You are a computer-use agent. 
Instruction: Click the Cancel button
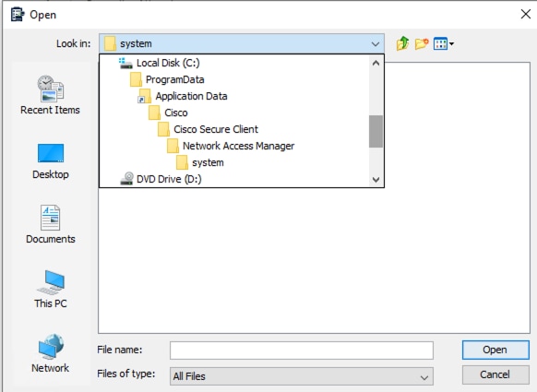[x=495, y=374]
